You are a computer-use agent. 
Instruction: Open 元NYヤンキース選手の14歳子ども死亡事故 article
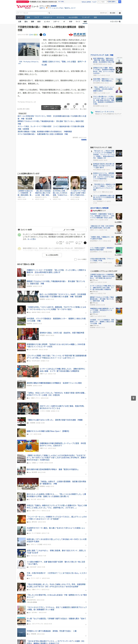[x=62, y=407]
